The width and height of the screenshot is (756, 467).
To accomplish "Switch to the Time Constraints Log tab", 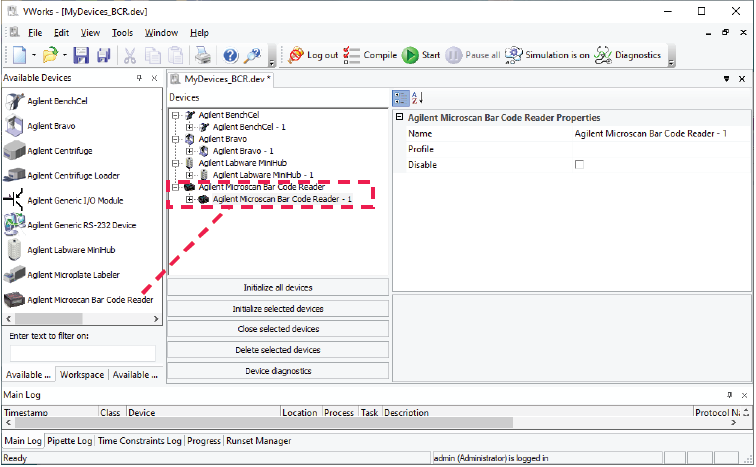I will click(140, 441).
